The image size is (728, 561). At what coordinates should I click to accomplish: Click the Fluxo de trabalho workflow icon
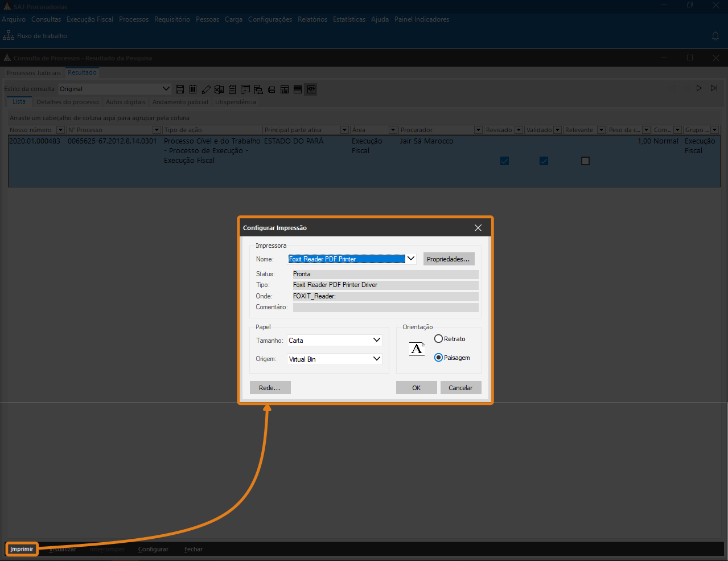9,35
